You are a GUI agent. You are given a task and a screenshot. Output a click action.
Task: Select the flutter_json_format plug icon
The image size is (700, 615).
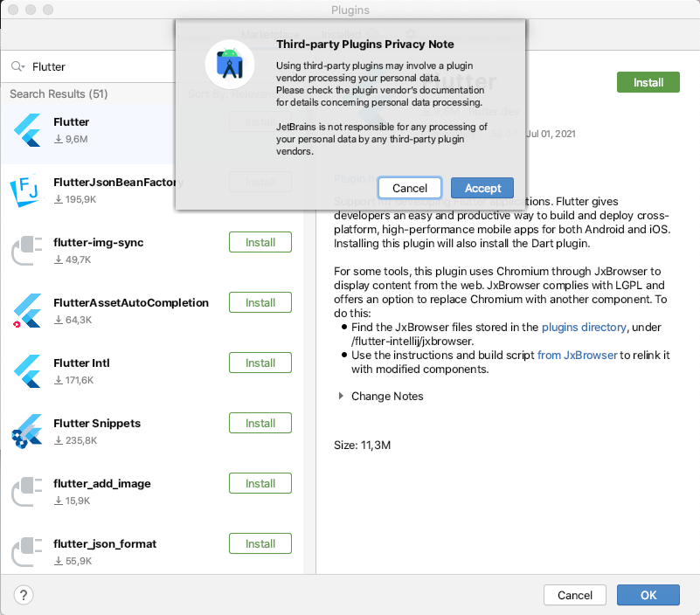pyautogui.click(x=28, y=552)
